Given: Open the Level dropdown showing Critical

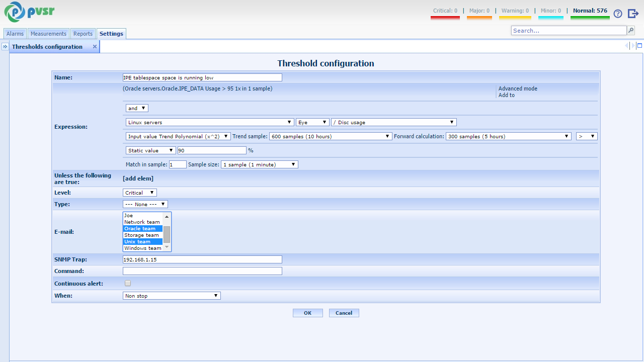Looking at the screenshot, I should [140, 193].
